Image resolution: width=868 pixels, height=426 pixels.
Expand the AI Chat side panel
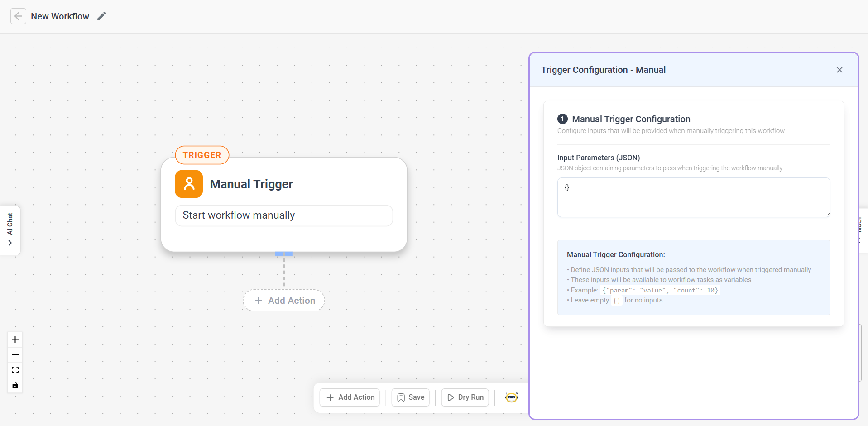coord(10,230)
